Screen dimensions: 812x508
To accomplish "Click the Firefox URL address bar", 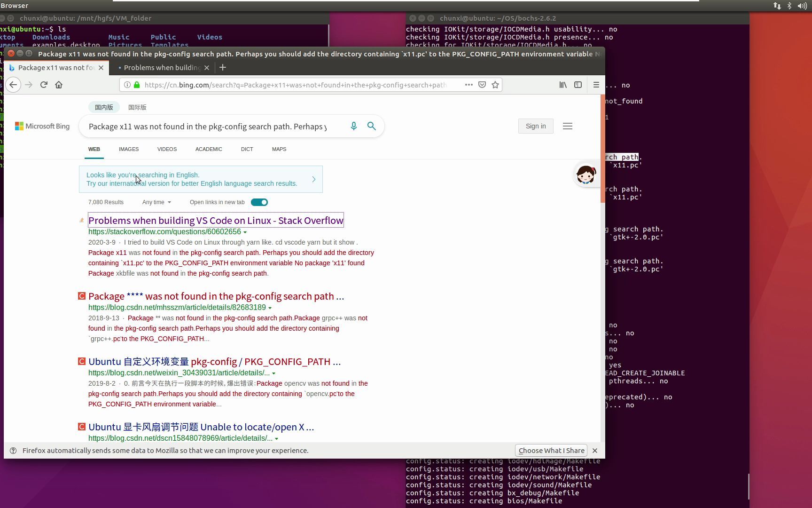I will [295, 85].
